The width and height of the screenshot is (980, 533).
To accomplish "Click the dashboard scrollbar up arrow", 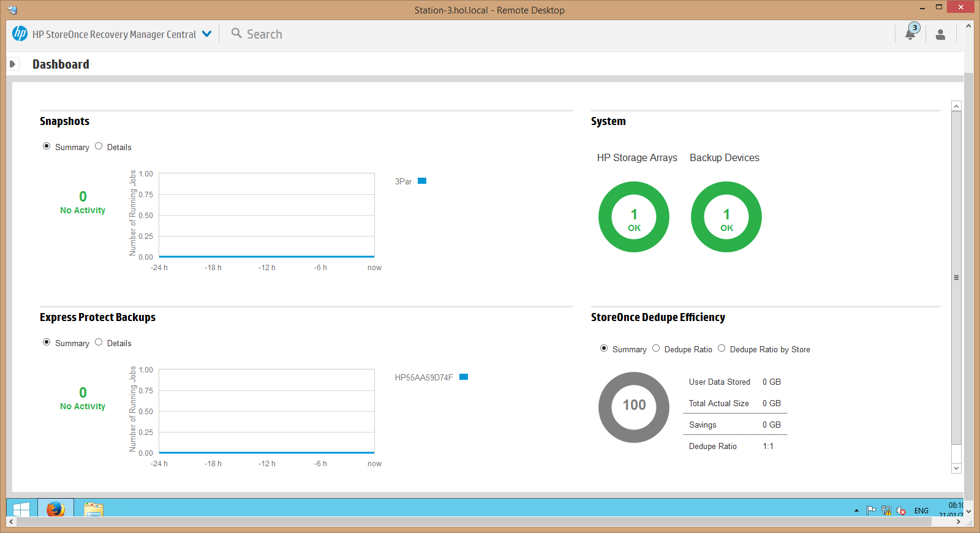I will pos(956,106).
